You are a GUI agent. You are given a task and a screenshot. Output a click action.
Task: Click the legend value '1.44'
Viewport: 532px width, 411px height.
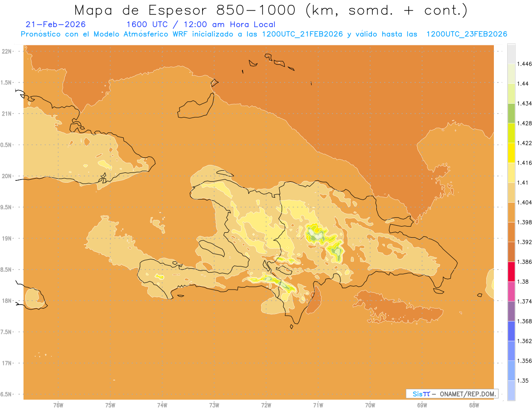click(523, 83)
